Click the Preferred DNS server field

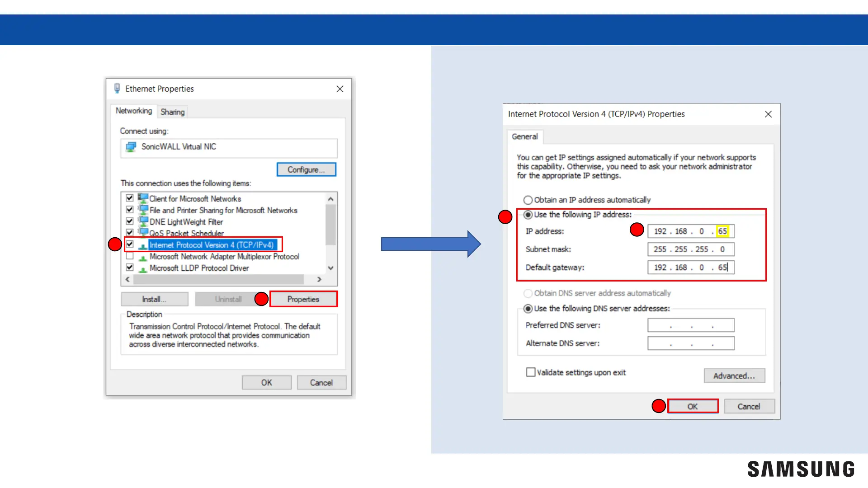point(690,325)
